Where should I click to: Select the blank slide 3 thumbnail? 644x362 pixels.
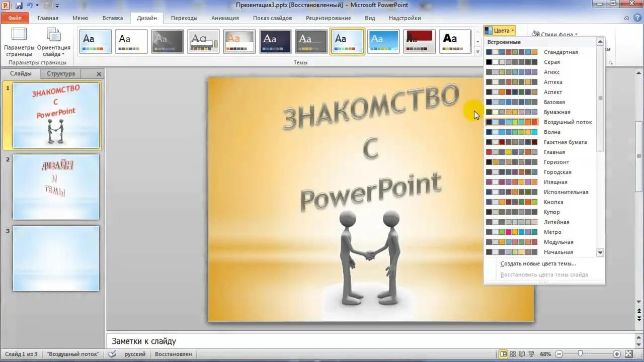56,258
